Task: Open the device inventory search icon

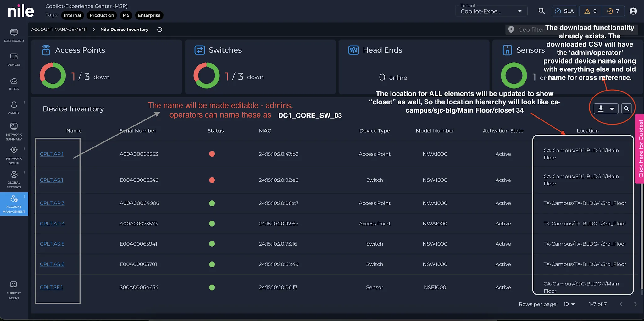Action: tap(626, 108)
